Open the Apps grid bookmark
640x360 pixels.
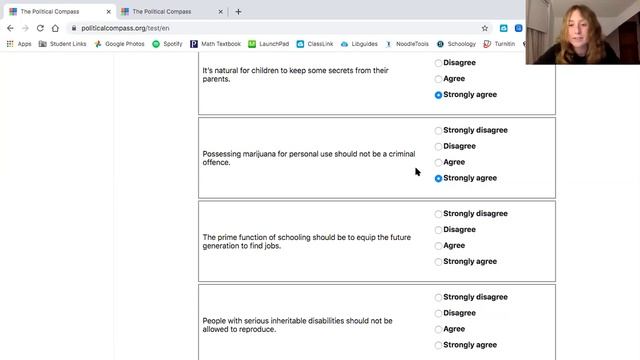click(19, 44)
